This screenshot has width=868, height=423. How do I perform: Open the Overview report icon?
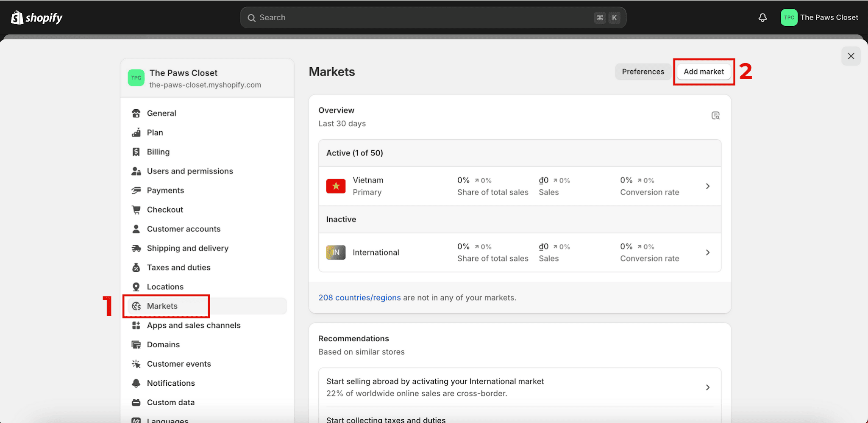point(715,116)
